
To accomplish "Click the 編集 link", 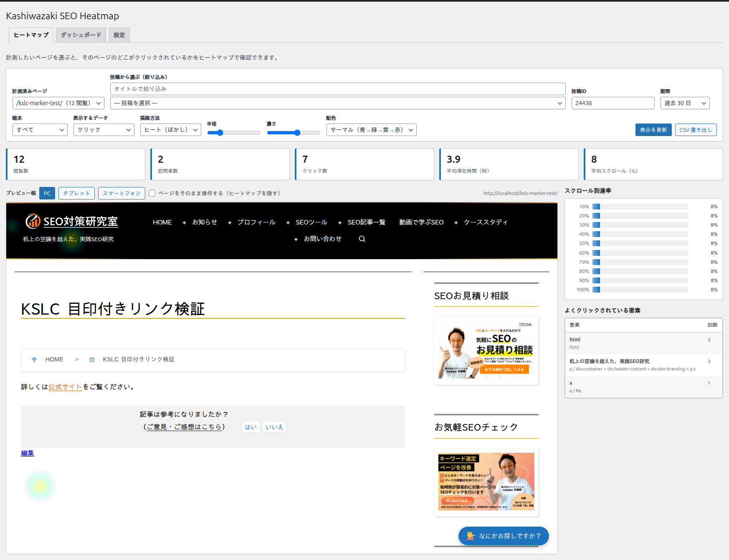I will (x=28, y=453).
